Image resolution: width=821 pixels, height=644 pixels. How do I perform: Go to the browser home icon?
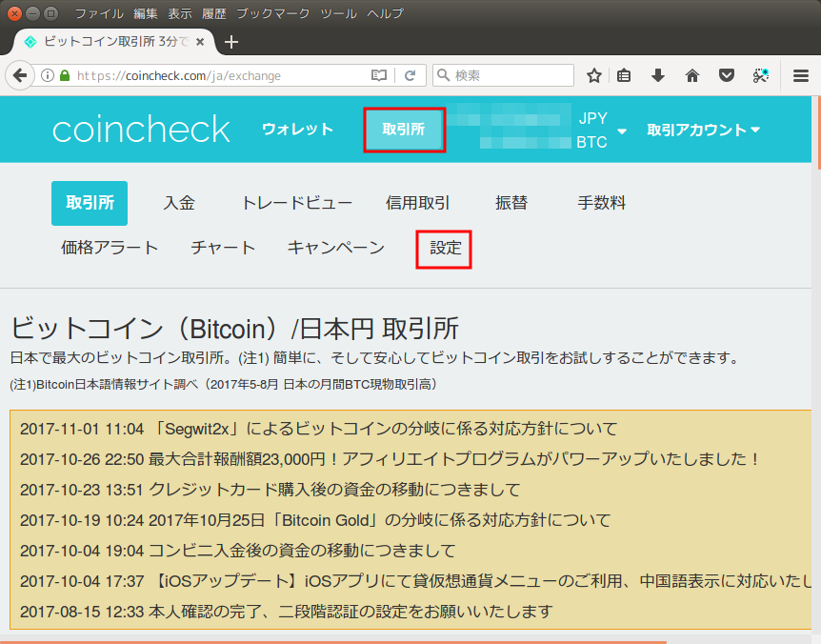point(692,75)
